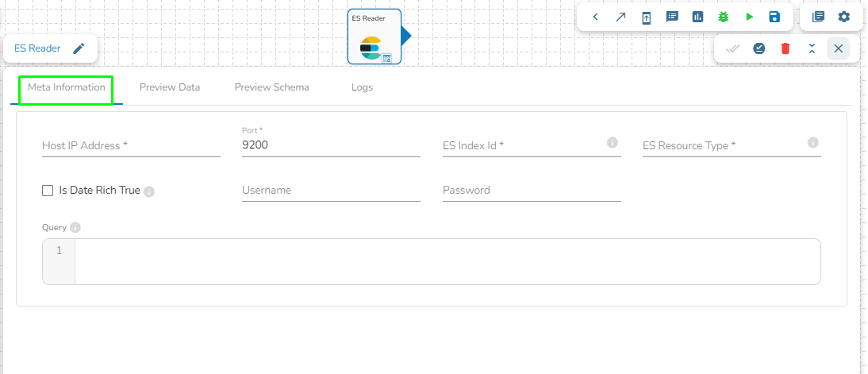This screenshot has width=868, height=374.
Task: Open the Logs tab
Action: pos(362,87)
